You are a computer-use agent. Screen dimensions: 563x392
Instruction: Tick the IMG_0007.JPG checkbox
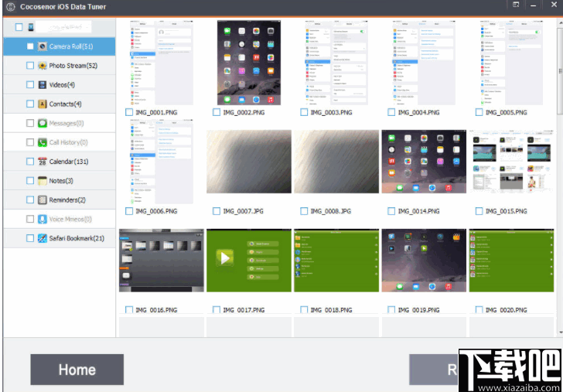coord(217,211)
